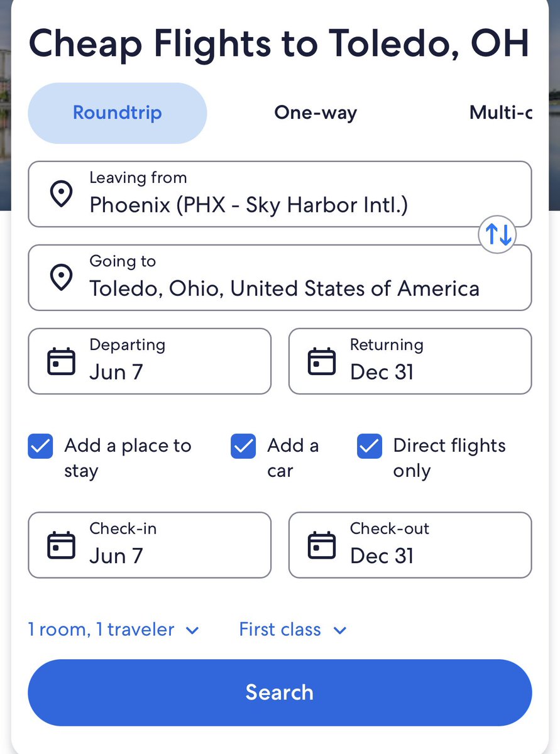Tap the chevron beside First class

coord(340,630)
